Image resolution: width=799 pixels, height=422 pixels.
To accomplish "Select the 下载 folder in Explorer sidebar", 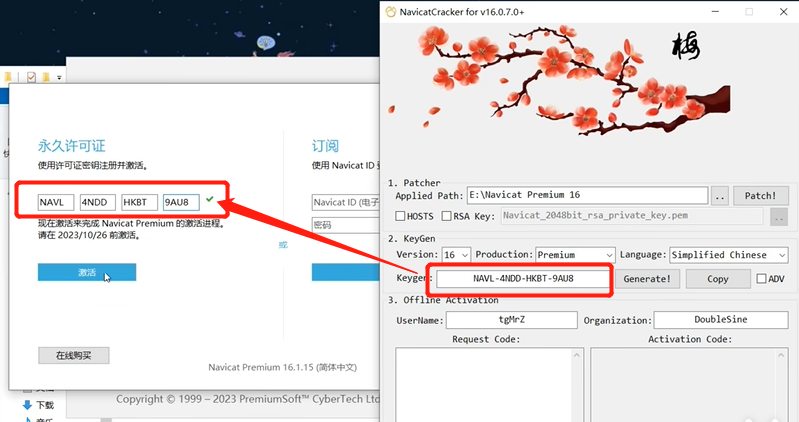I will [45, 405].
